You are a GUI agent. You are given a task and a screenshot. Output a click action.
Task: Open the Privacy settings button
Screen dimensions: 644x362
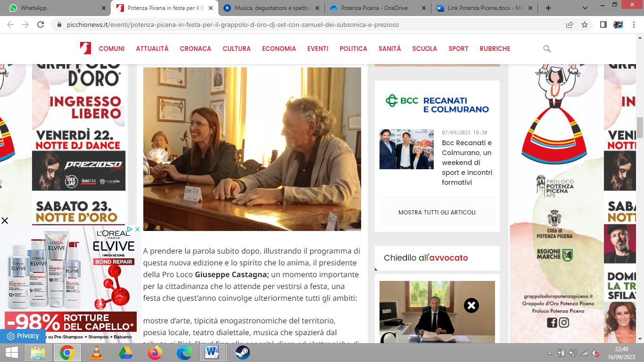pos(23,336)
